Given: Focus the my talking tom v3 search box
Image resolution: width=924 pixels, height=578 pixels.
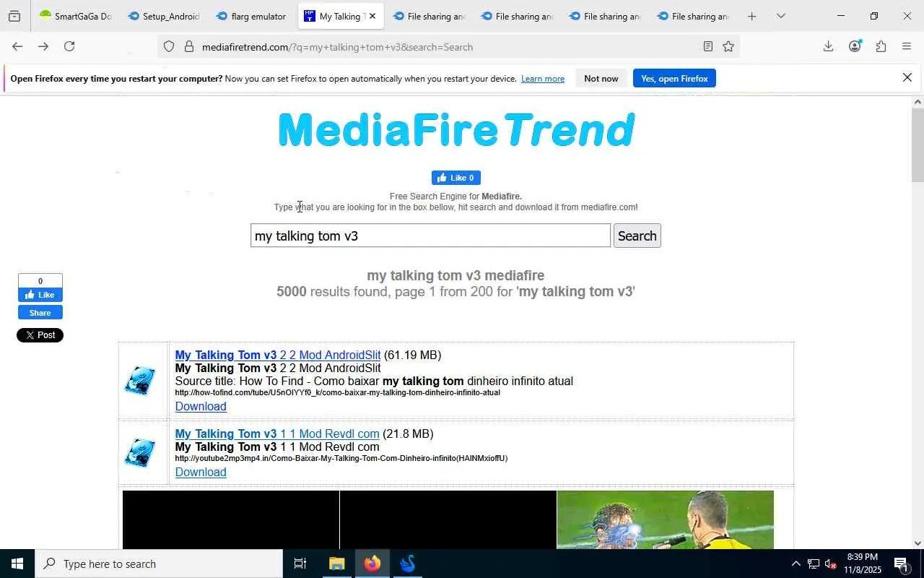Looking at the screenshot, I should [x=430, y=236].
